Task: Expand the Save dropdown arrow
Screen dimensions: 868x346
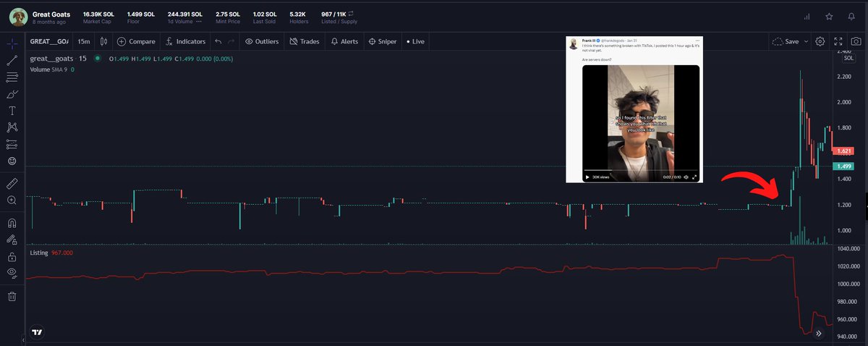Action: click(x=805, y=42)
